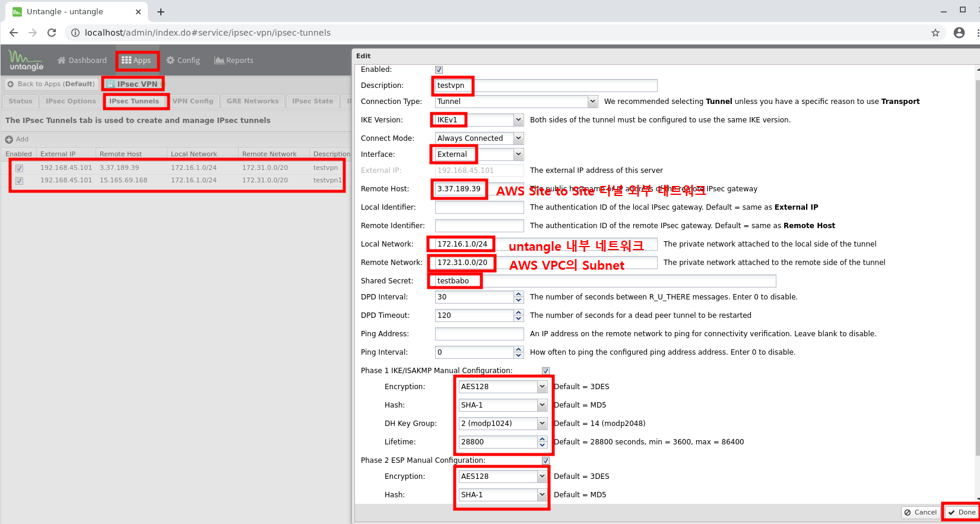
Task: Bookmark this page with the star icon
Action: [x=935, y=33]
